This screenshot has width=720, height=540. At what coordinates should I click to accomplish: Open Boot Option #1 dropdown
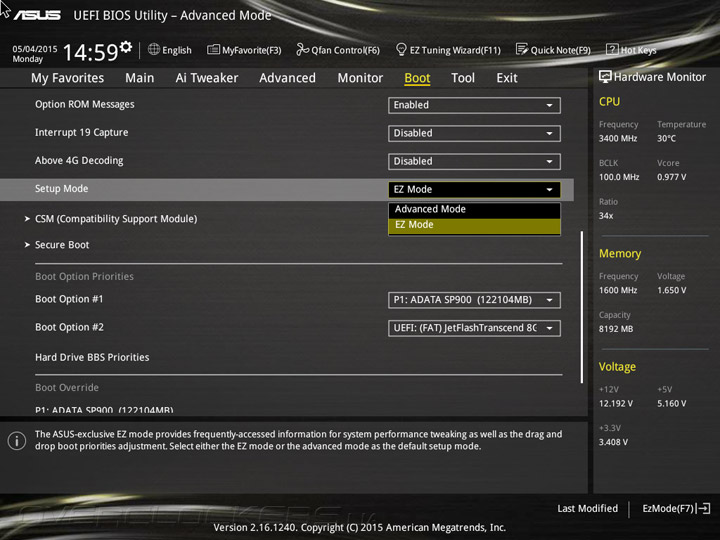click(x=474, y=300)
